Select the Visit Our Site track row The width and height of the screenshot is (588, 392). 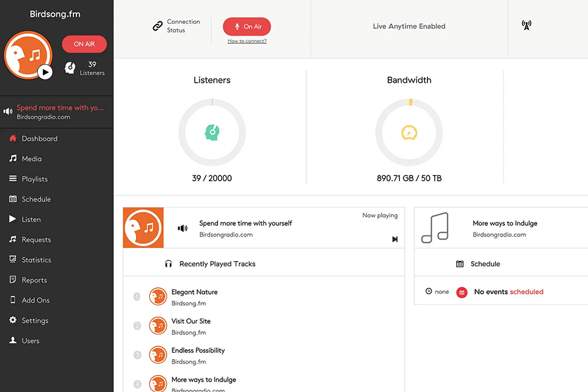click(263, 326)
